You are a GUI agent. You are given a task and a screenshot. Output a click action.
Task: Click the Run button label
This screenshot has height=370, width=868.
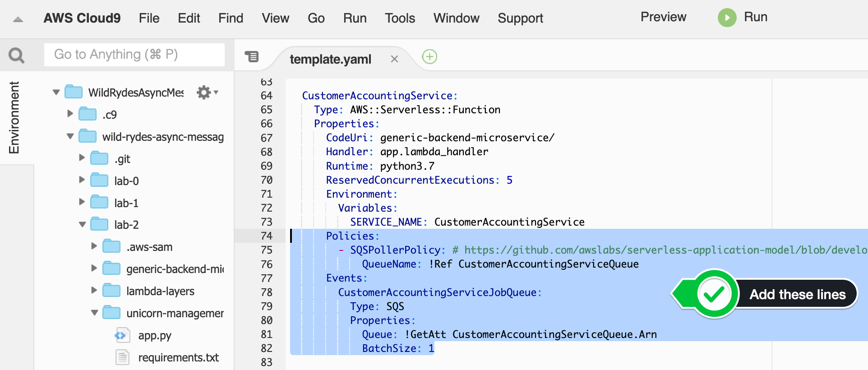click(x=756, y=17)
